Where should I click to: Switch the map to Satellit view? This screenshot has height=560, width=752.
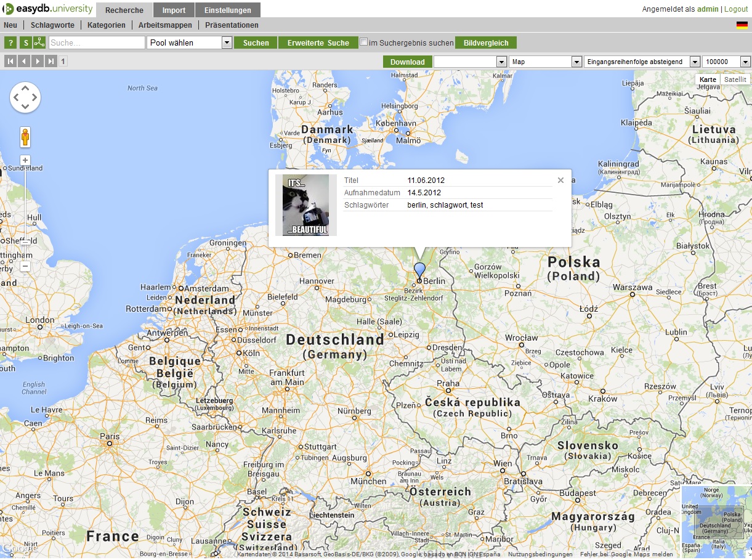click(x=734, y=79)
